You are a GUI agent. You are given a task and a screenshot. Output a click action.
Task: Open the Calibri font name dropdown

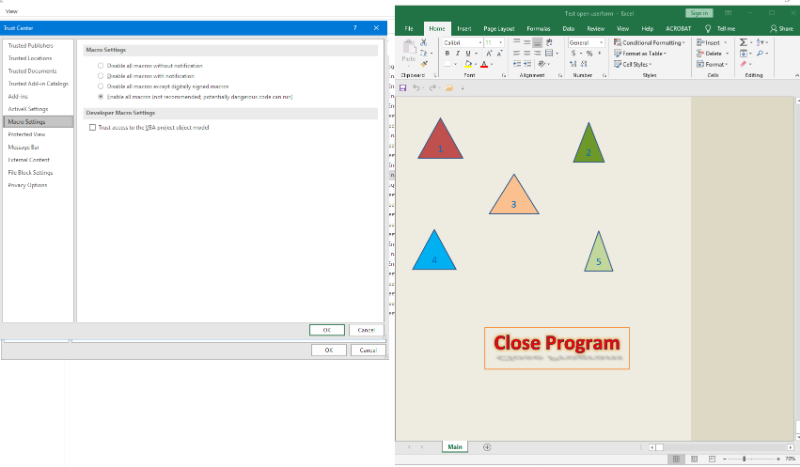coord(478,43)
